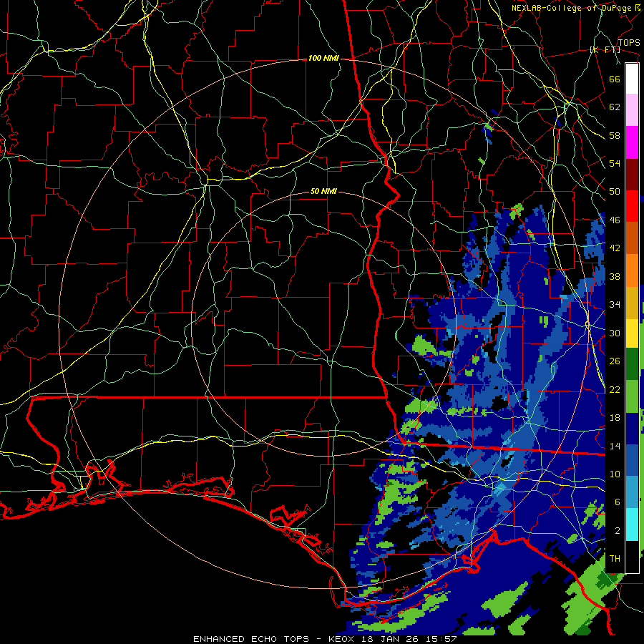Click the dark green legend swatch
644x644 pixels.
[x=632, y=364]
